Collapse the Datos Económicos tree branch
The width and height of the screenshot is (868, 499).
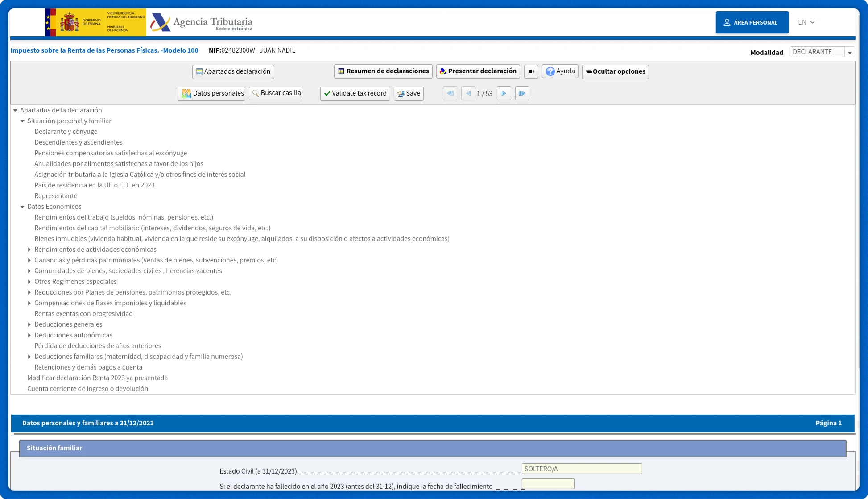(23, 207)
